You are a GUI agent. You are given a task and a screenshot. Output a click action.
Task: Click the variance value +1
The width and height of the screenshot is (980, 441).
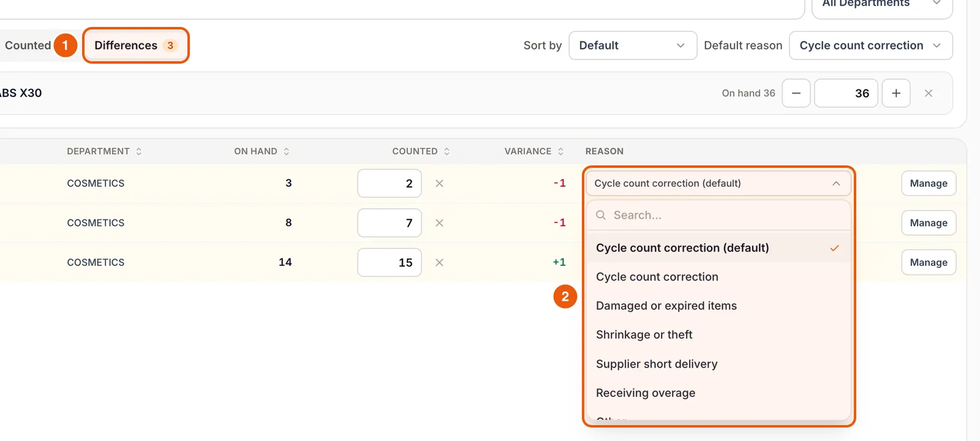pos(559,262)
